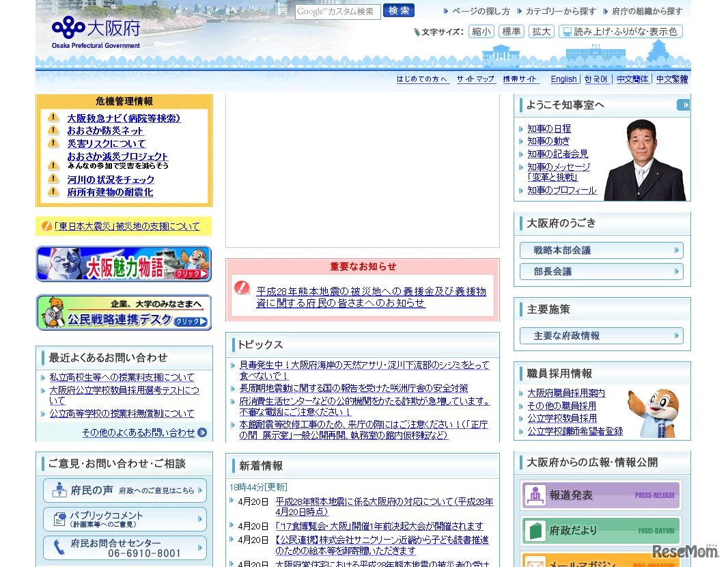Expand the 部長会議 item
Screen dimensions: 728x567
pos(601,272)
